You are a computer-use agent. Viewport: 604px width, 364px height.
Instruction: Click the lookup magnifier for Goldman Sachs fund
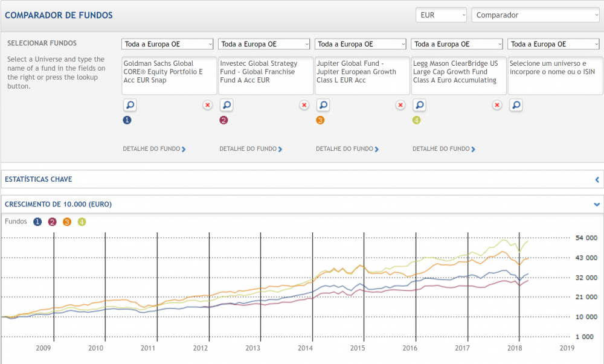point(130,105)
